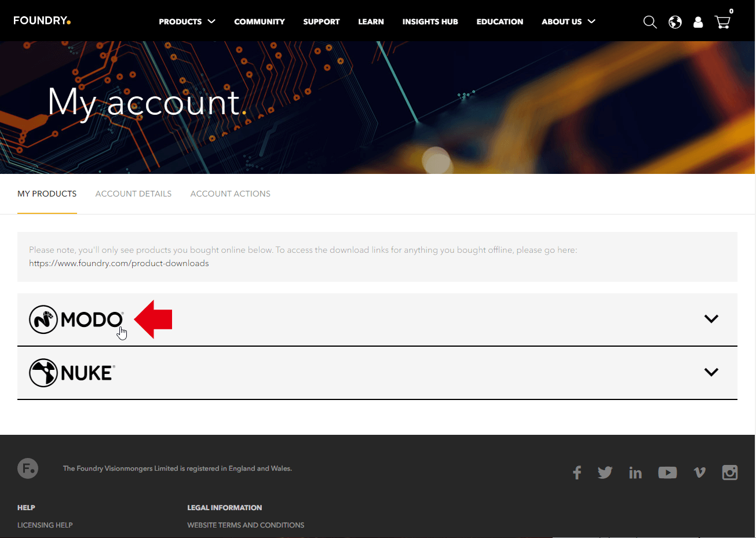Viewport: 756px width, 538px height.
Task: Open the shopping cart icon
Action: 722,22
